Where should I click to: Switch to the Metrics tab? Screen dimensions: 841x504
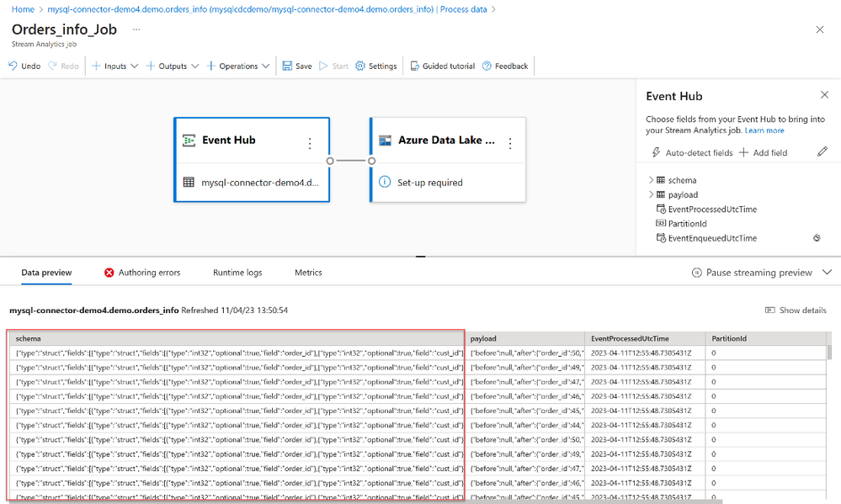308,273
